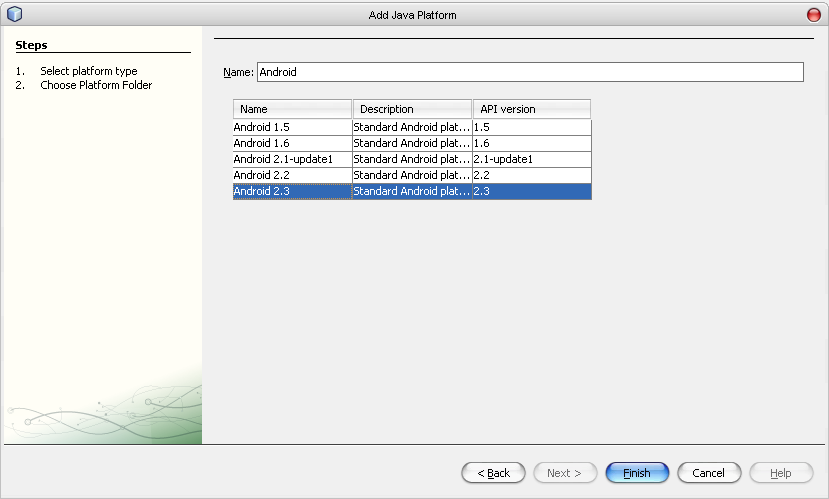The image size is (829, 499).
Task: Click the Finish button
Action: (636, 473)
